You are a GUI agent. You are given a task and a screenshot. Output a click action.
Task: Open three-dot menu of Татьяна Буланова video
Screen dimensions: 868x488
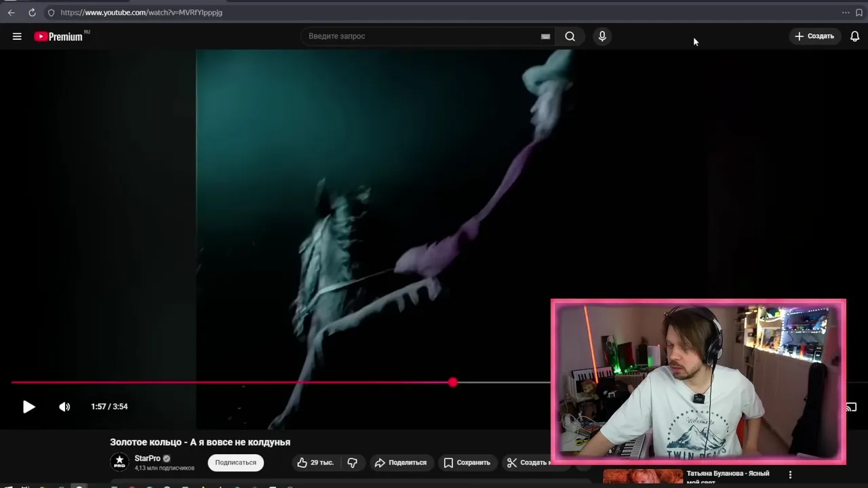790,475
